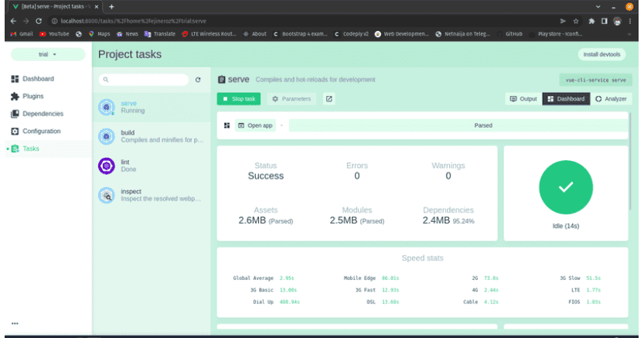The image size is (644, 338).
Task: Open the Codeply v2 bookmark
Action: click(x=352, y=34)
